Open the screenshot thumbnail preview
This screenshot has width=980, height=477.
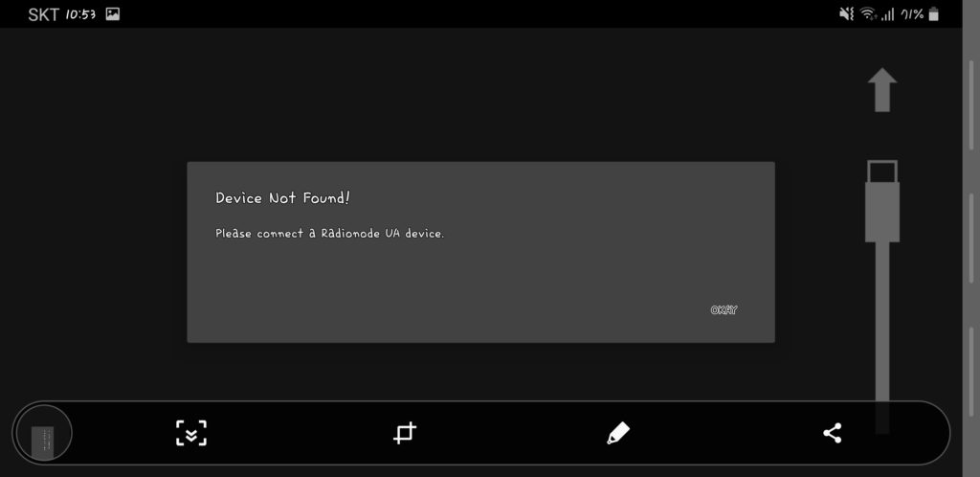click(43, 433)
